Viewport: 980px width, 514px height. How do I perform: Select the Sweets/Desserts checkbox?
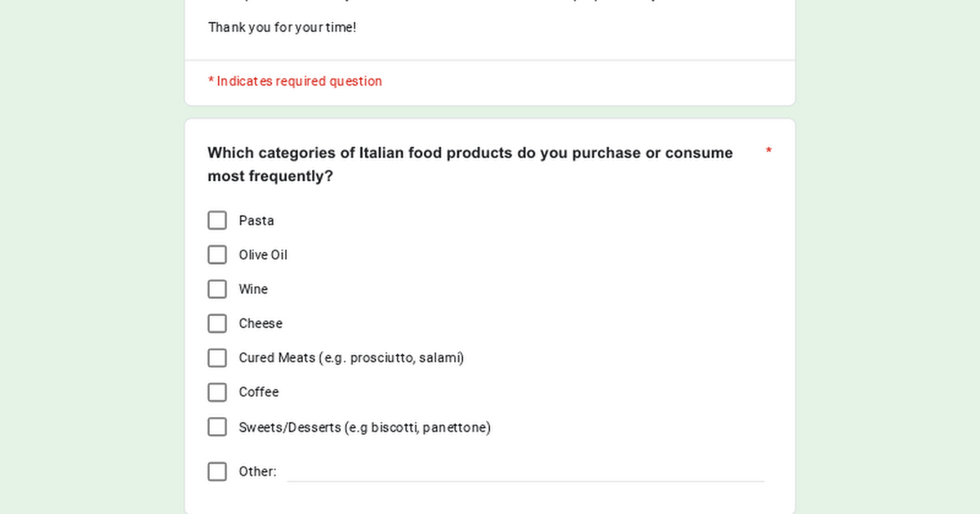(217, 427)
